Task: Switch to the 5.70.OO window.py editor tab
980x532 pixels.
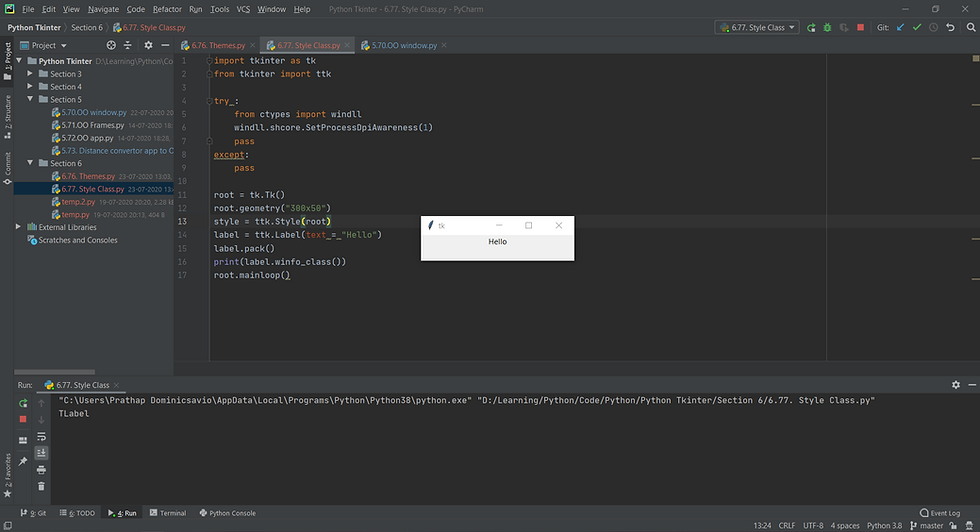Action: [404, 45]
